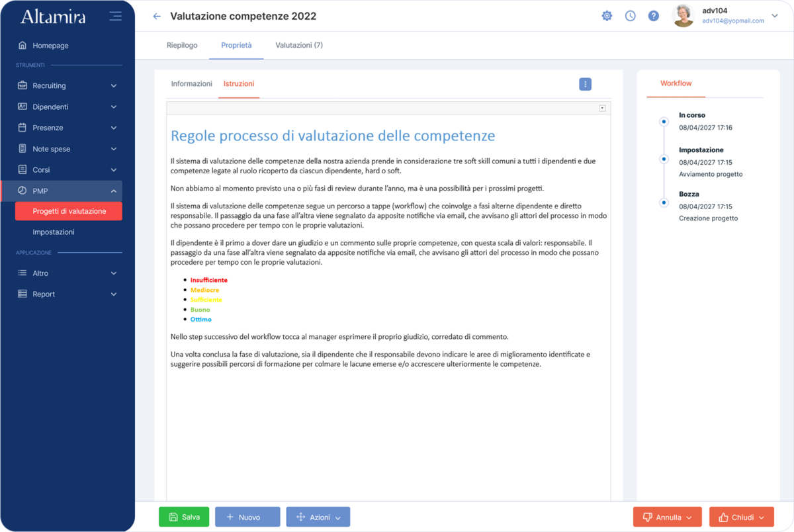Click the page title Valutazione competenze 2022
Screen dimensions: 794x532
243,16
